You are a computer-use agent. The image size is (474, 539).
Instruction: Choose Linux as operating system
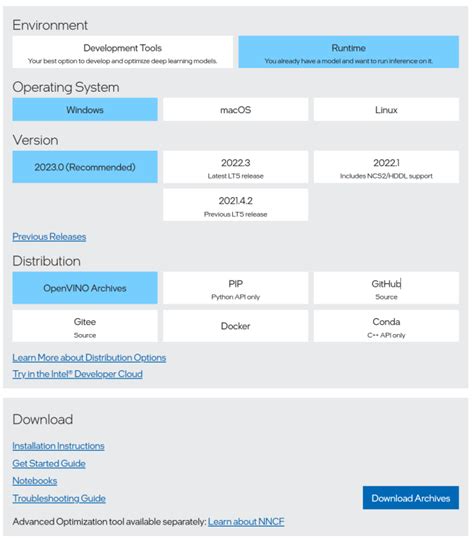tap(386, 109)
